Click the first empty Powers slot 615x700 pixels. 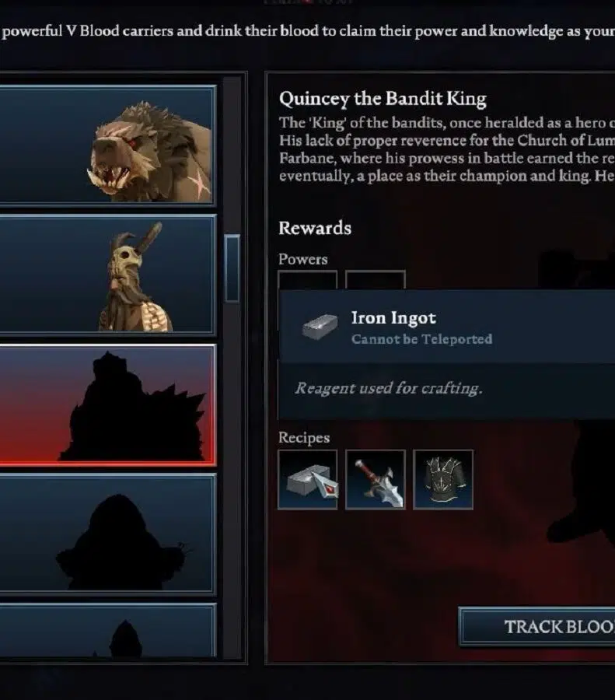pos(308,280)
